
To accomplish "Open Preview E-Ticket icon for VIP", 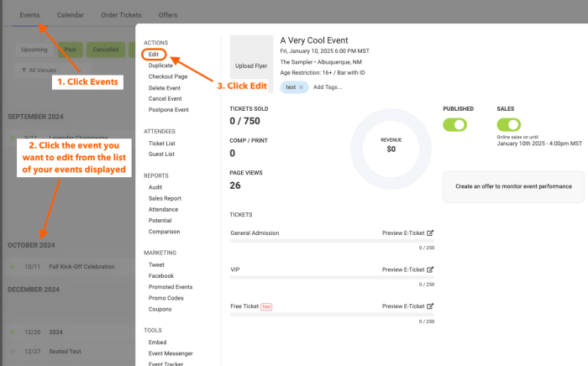I will 430,269.
